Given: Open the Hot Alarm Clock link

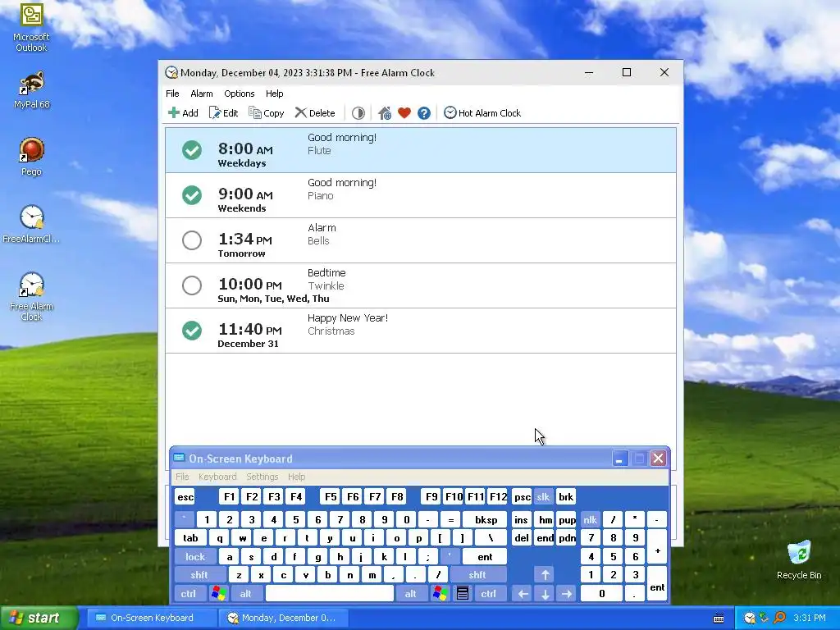Looking at the screenshot, I should [x=482, y=113].
